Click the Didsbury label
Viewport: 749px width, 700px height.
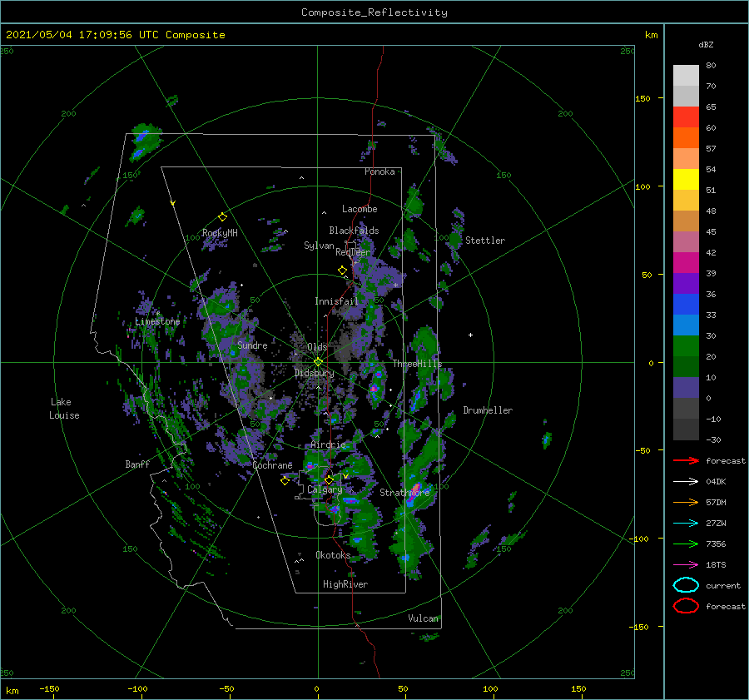coord(314,373)
